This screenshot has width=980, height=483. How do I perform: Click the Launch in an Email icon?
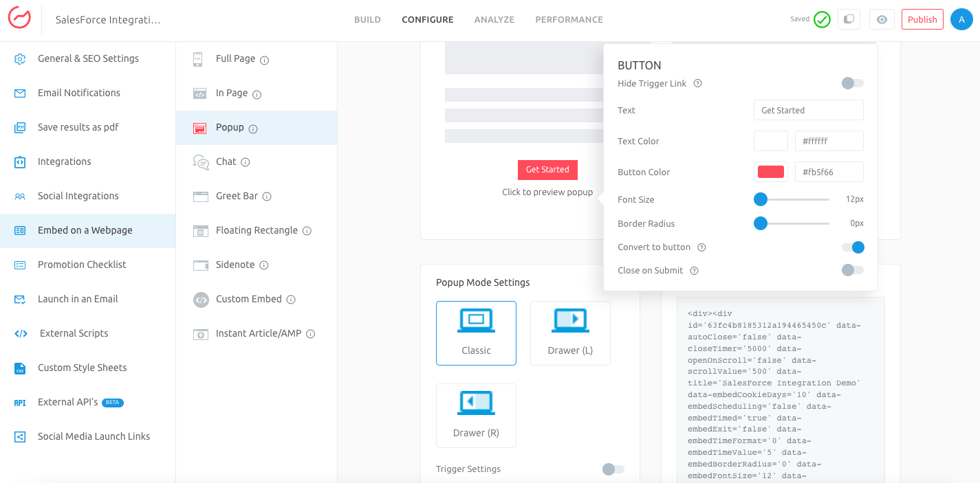coord(20,299)
